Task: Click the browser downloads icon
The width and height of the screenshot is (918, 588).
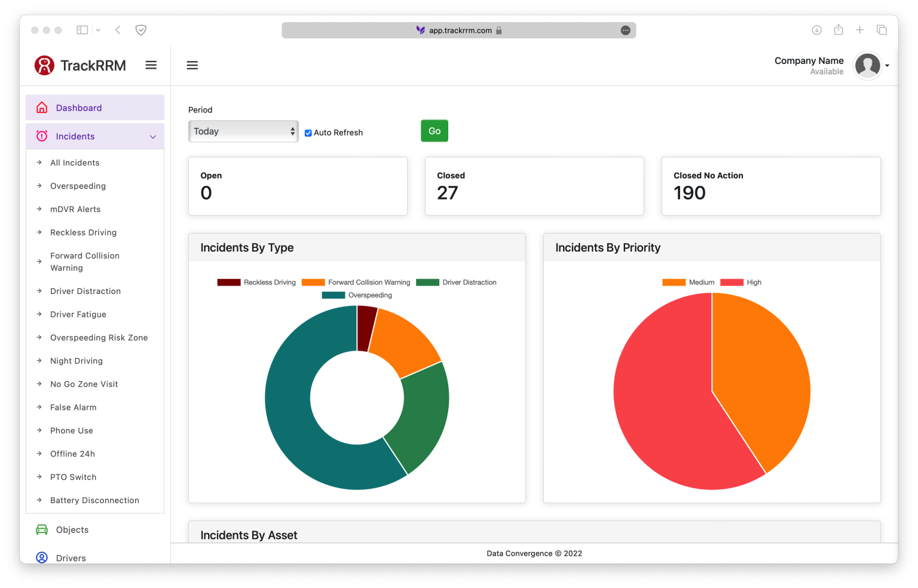Action: [816, 30]
